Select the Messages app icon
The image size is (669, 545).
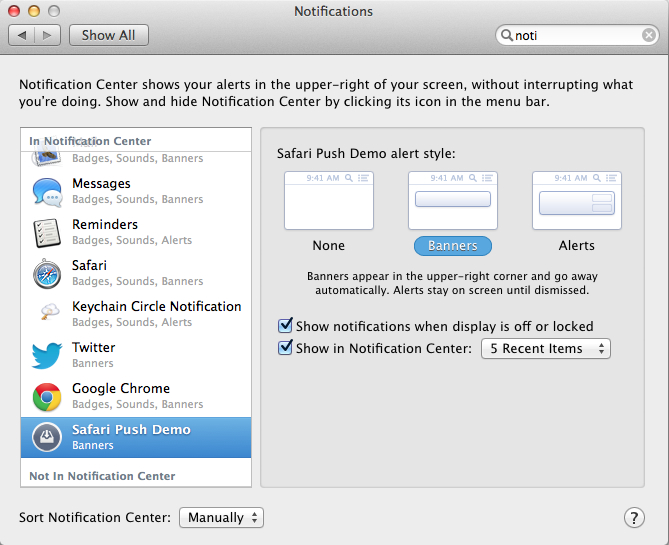click(x=47, y=191)
